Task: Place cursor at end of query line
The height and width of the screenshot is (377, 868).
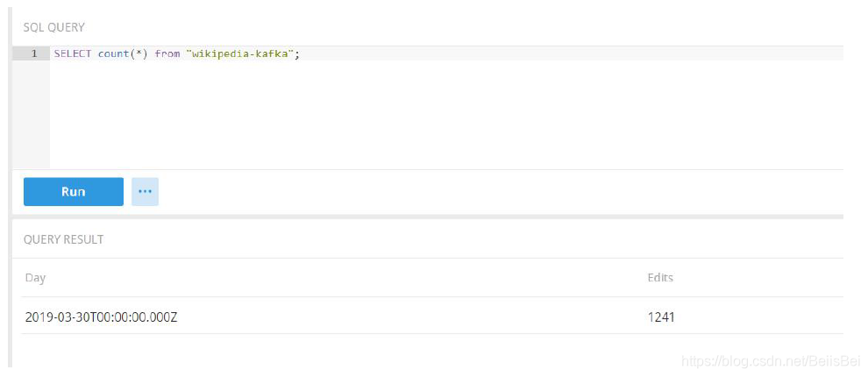Action: point(301,53)
